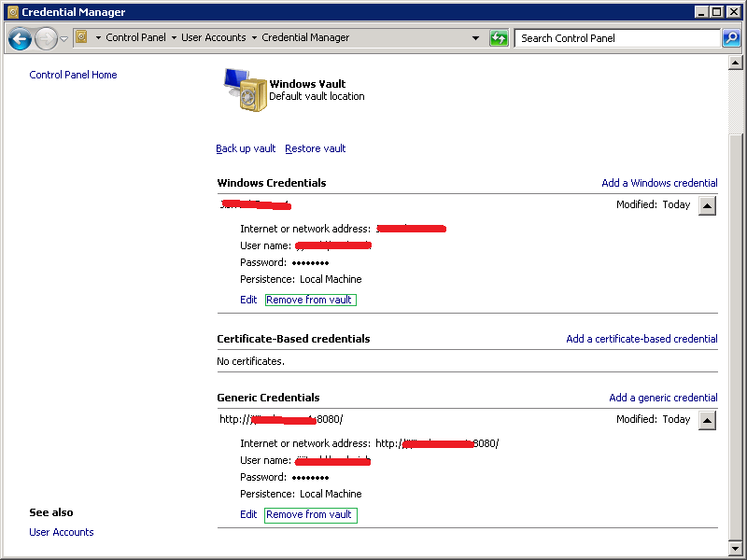Screen dimensions: 747x560
Task: Click the search magnifier icon
Action: coord(731,38)
